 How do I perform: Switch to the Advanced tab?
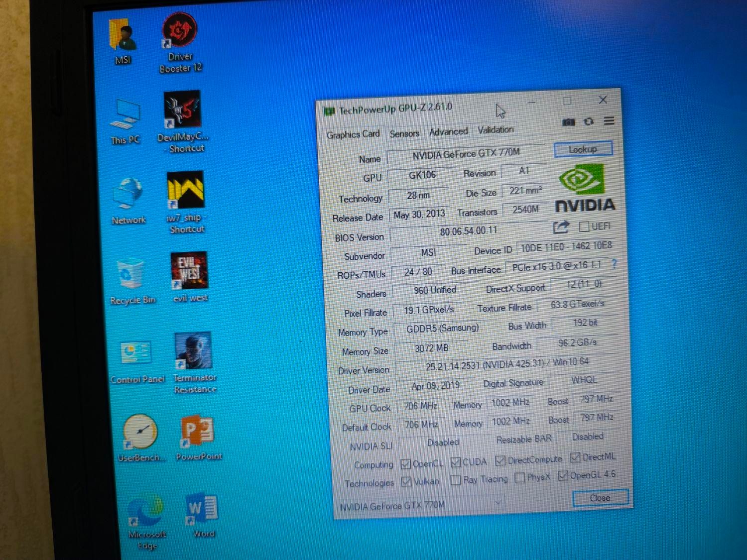[448, 132]
